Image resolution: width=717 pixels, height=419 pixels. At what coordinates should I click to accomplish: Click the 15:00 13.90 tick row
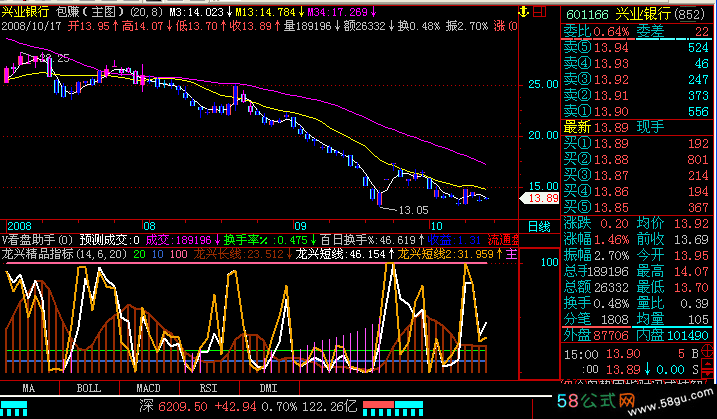631,354
